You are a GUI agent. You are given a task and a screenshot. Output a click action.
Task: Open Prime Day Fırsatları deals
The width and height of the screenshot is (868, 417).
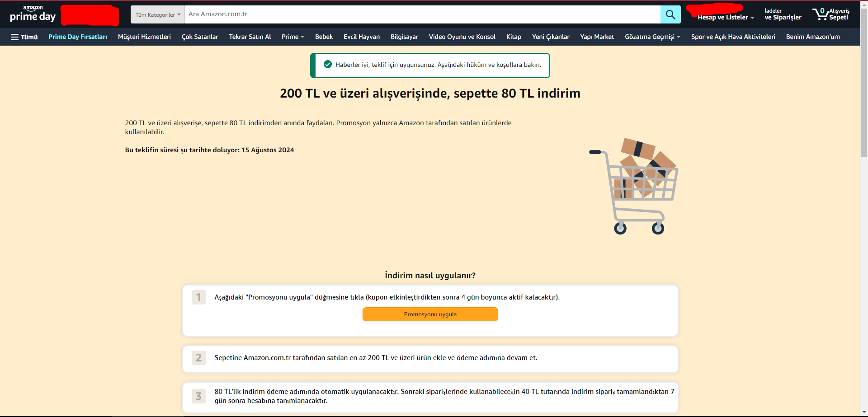(78, 37)
